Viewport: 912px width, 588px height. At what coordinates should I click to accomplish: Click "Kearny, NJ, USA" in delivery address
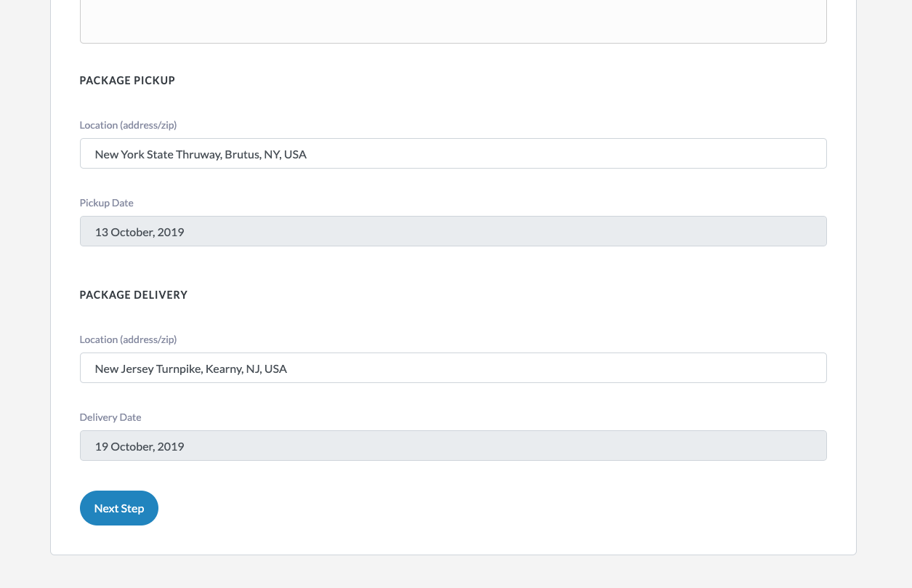(x=246, y=369)
